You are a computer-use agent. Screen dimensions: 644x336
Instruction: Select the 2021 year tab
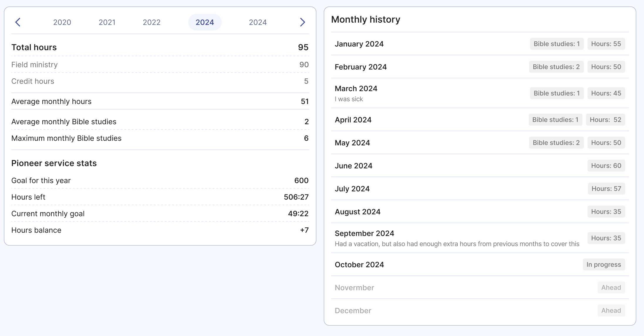coord(107,22)
